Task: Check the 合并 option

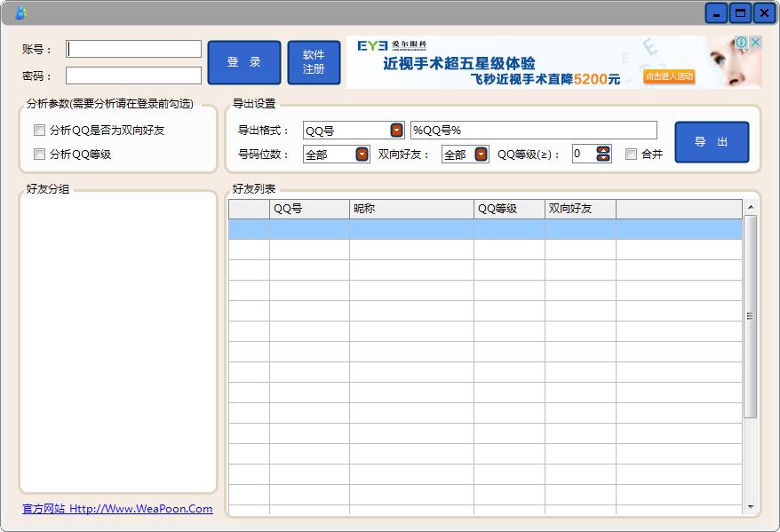Action: (631, 155)
